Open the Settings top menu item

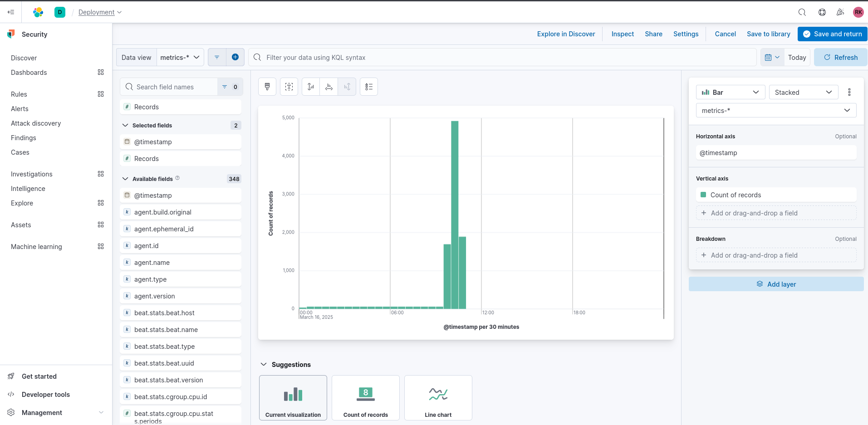pyautogui.click(x=686, y=34)
